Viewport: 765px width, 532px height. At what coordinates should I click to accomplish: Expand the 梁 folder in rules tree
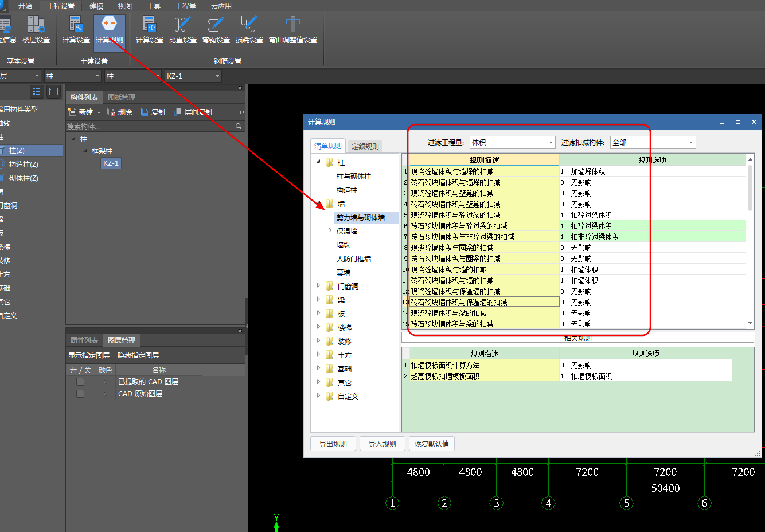tap(319, 299)
